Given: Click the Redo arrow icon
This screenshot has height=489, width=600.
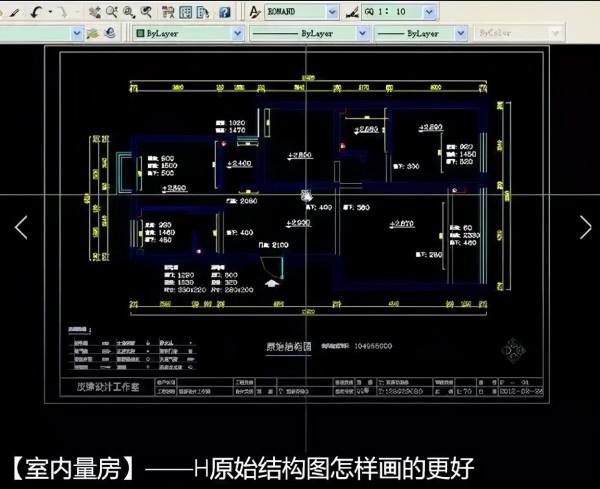Looking at the screenshot, I should click(62, 12).
